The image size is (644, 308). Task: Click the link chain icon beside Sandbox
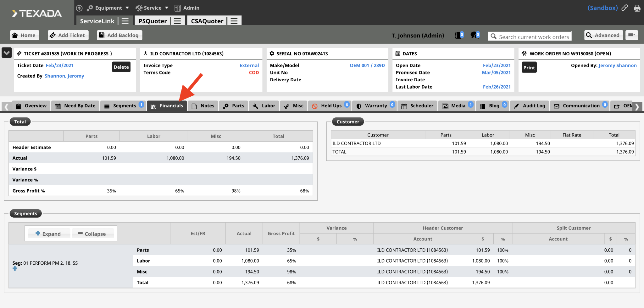click(625, 8)
